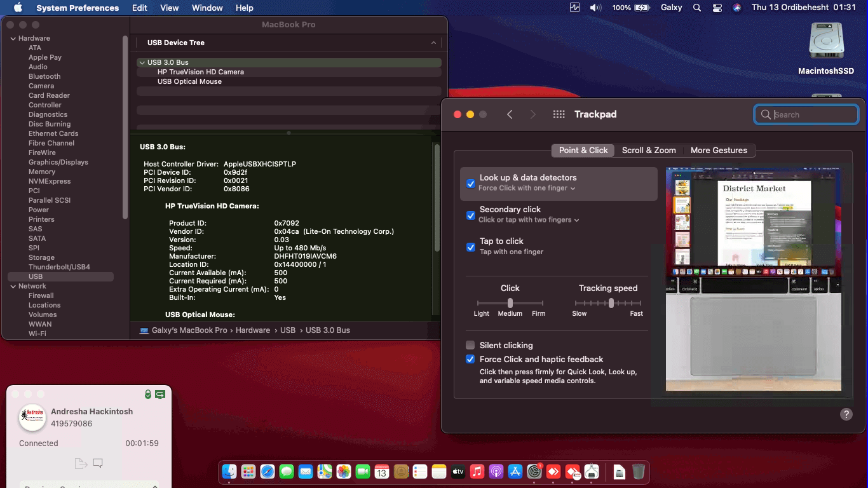Screen dimensions: 868x488
Task: Select Firewall under Network in sidebar
Action: tap(41, 295)
